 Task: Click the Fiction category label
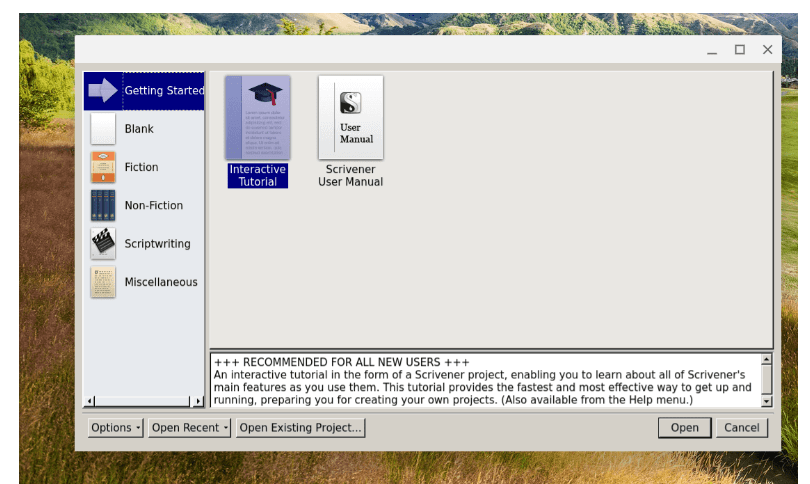[x=142, y=167]
